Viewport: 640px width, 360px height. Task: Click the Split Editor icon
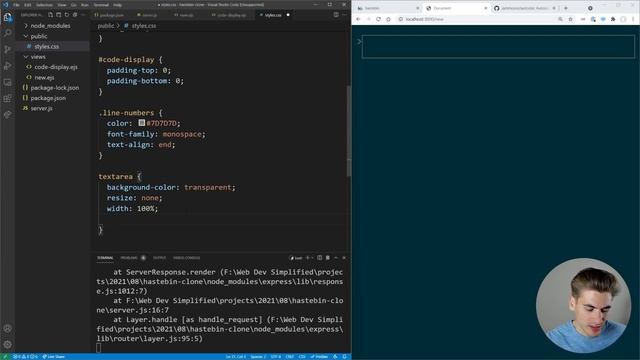click(336, 15)
